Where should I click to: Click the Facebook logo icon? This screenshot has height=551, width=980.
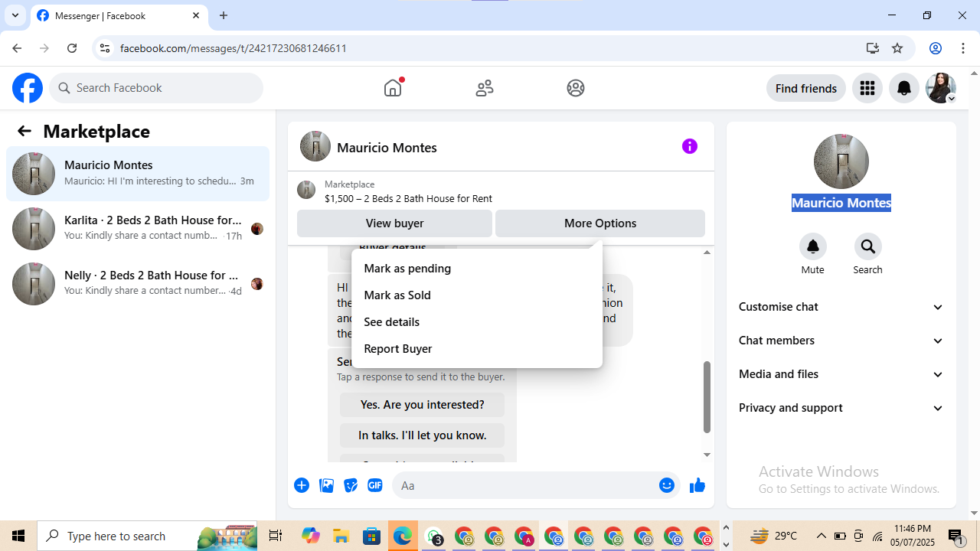28,88
